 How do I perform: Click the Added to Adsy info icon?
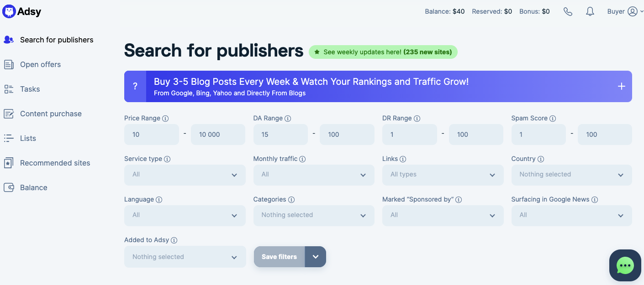click(174, 240)
